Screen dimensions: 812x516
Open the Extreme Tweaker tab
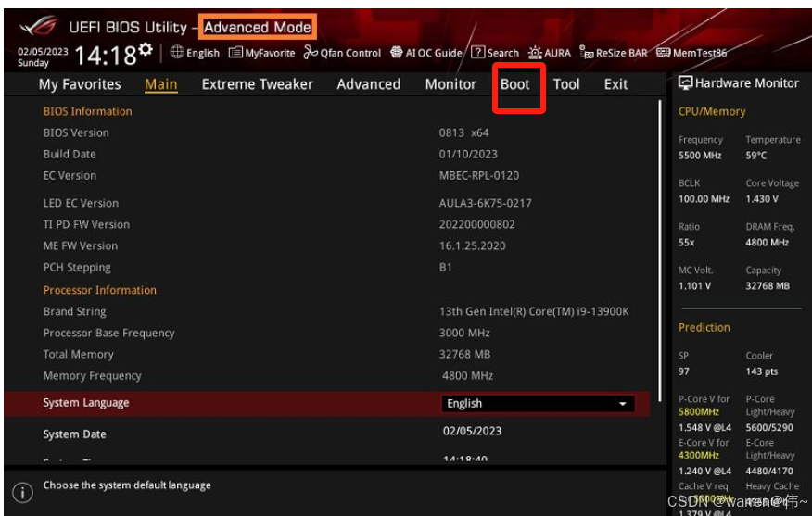tap(258, 84)
